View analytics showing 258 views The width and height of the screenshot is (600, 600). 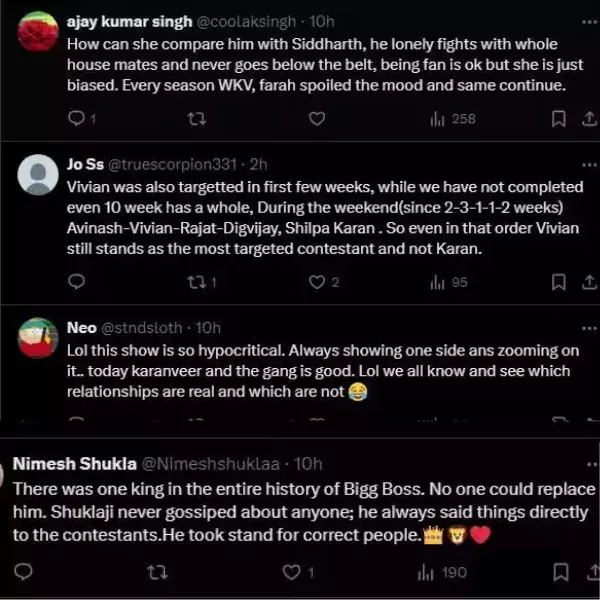(x=452, y=119)
